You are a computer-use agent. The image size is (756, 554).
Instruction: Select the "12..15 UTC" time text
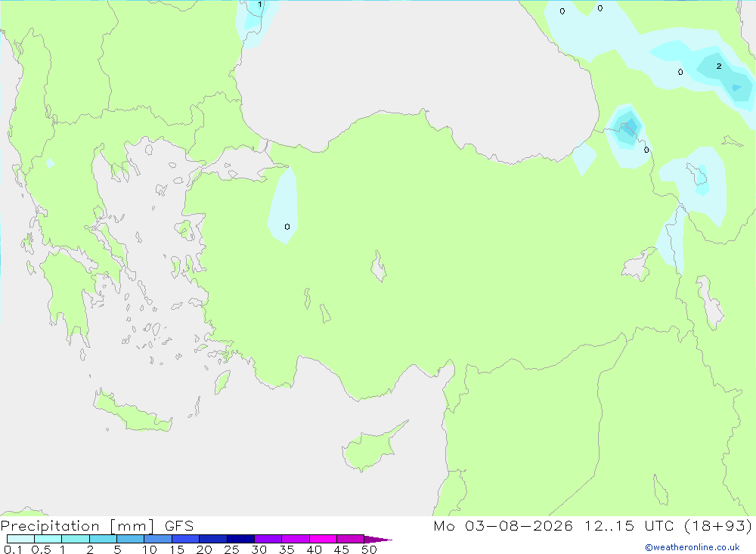629,525
